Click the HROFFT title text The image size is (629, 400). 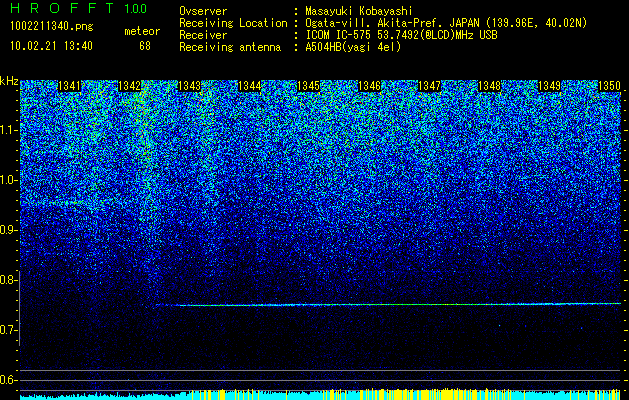pyautogui.click(x=62, y=8)
